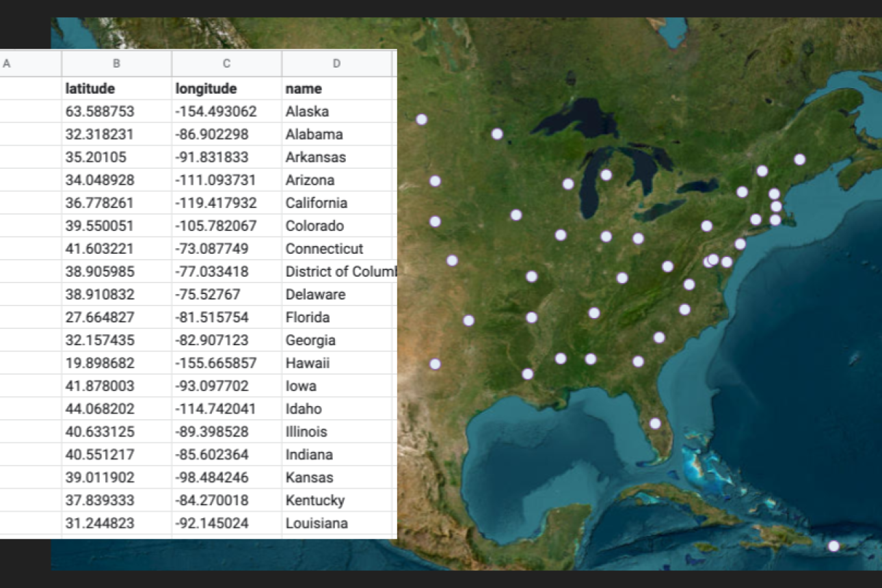Click the 'latitude' header cell

116,89
